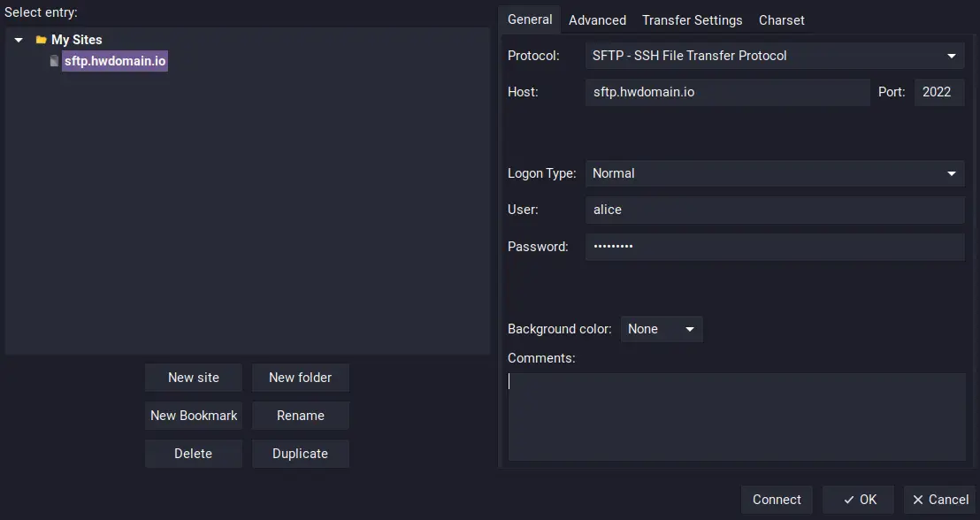980x520 pixels.
Task: Collapse the My Sites tree node
Action: pos(19,40)
